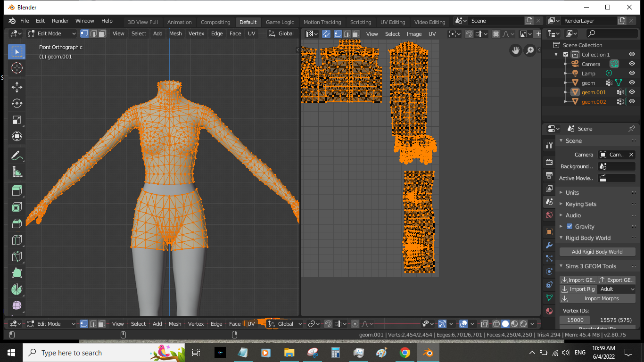The image size is (644, 362).
Task: Choose the Rotate tool
Action: coord(17,103)
